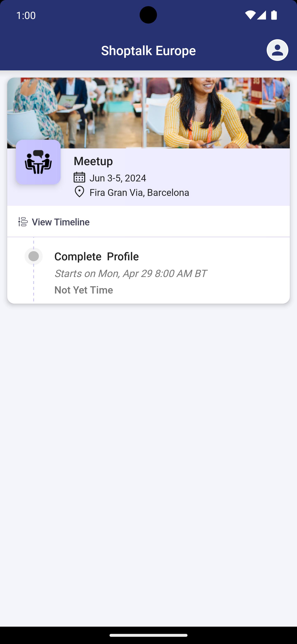Select the Complete Profile step circle
Viewport: 297px width, 644px height.
coord(33,256)
